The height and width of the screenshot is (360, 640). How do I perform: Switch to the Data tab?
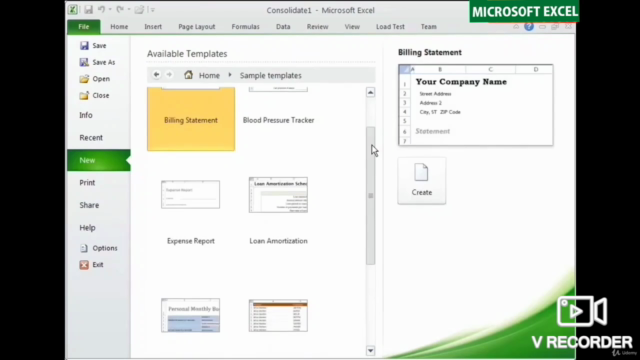click(x=283, y=27)
